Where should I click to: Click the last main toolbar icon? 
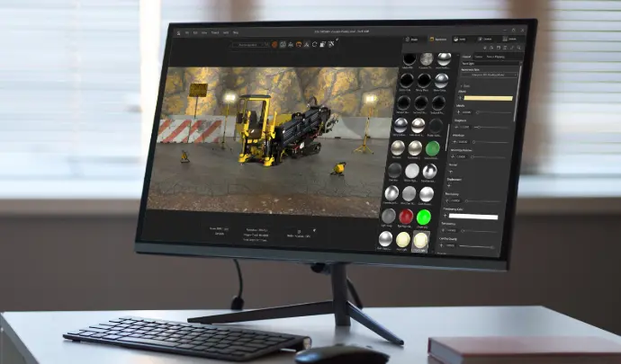(x=331, y=44)
